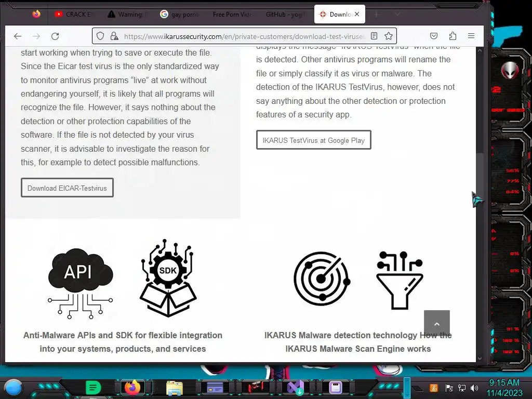Click the forward navigation arrow

coord(36,36)
